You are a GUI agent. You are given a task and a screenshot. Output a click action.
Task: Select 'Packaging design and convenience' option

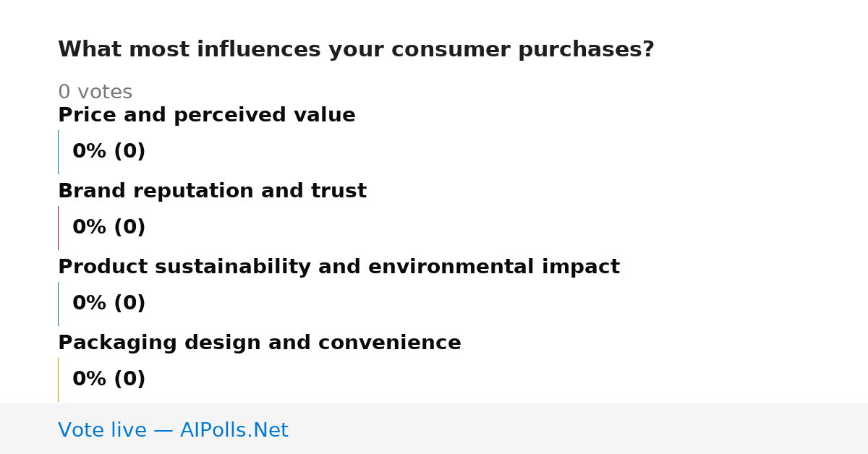pos(260,343)
